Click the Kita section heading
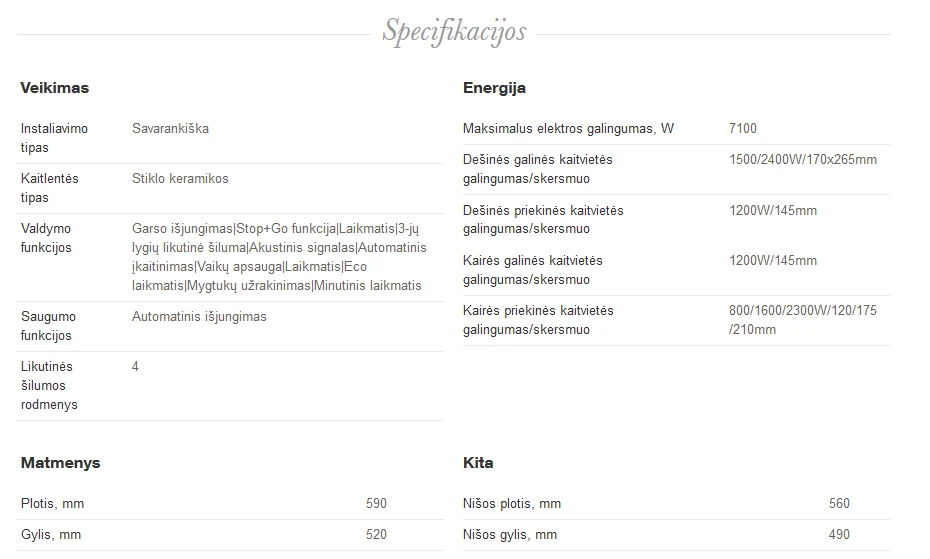This screenshot has width=930, height=559. tap(478, 463)
